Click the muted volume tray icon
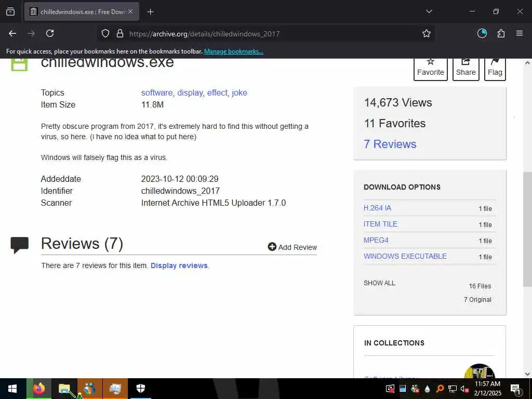The width and height of the screenshot is (532, 399). (465, 389)
